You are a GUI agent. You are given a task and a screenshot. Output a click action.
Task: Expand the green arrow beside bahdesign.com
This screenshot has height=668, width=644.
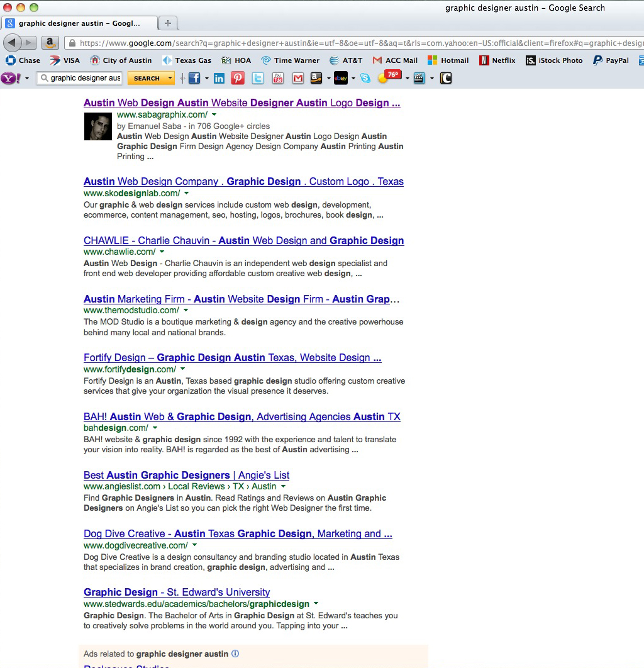click(x=155, y=428)
